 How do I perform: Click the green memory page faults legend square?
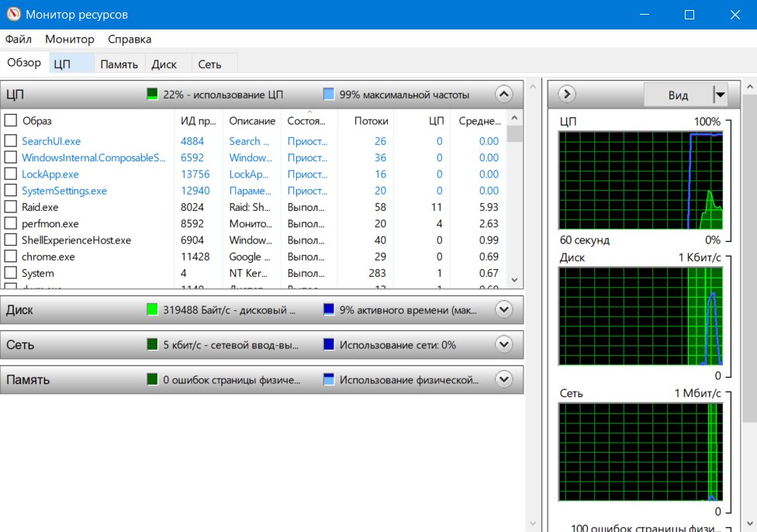click(x=152, y=379)
